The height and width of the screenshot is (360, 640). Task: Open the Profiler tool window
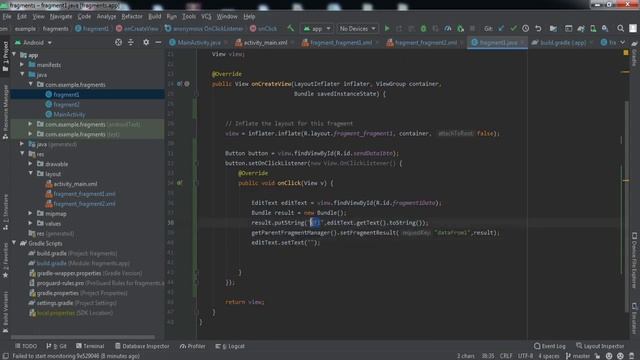192,346
